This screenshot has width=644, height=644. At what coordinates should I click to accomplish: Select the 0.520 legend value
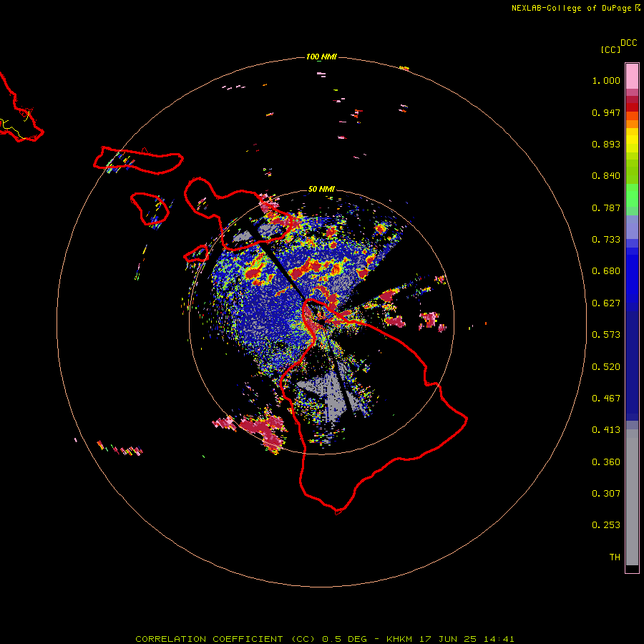point(606,367)
